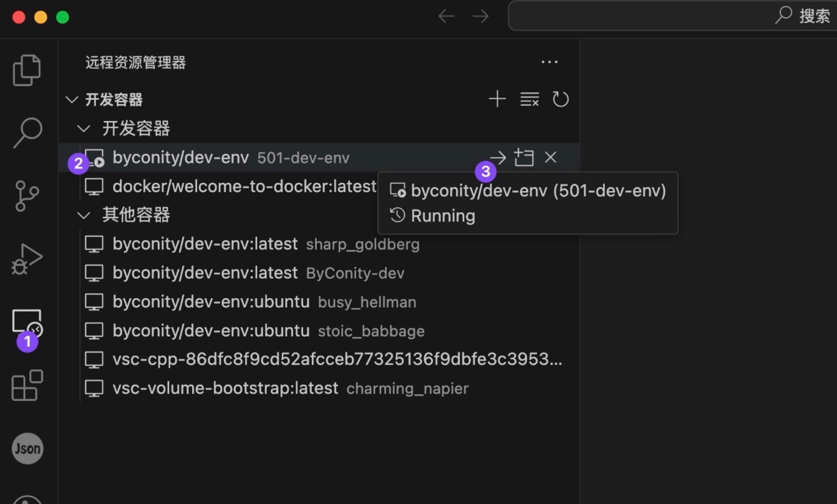This screenshot has height=504, width=837.
Task: Click the Running status in tooltip
Action: [443, 216]
